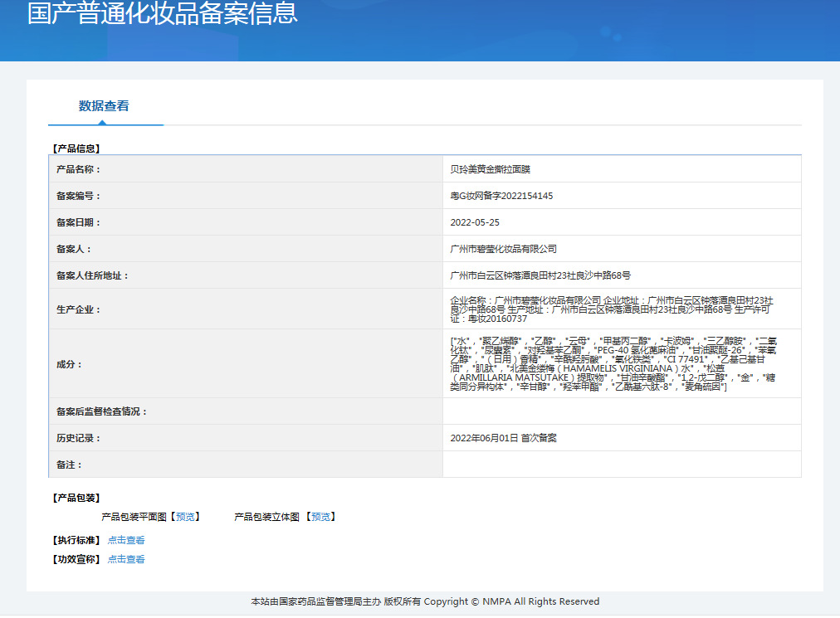The width and height of the screenshot is (840, 618).
Task: Click the 备注 label
Action: [69, 465]
